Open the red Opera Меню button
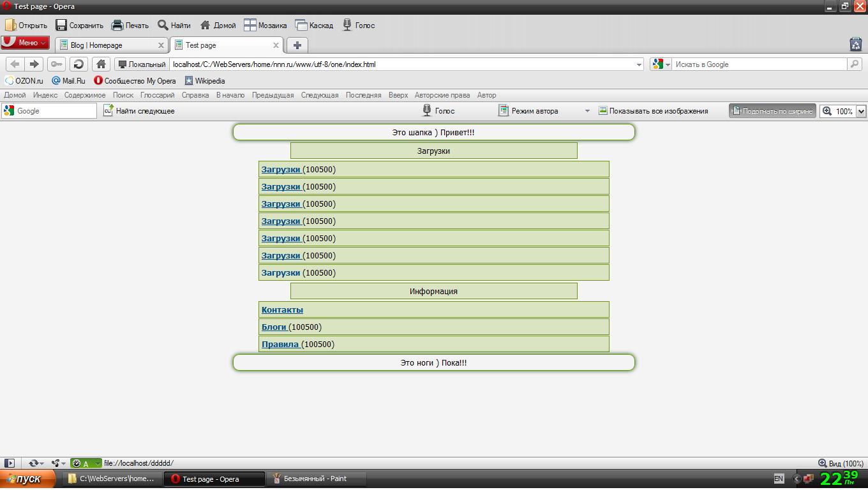868x490 pixels. click(x=25, y=43)
